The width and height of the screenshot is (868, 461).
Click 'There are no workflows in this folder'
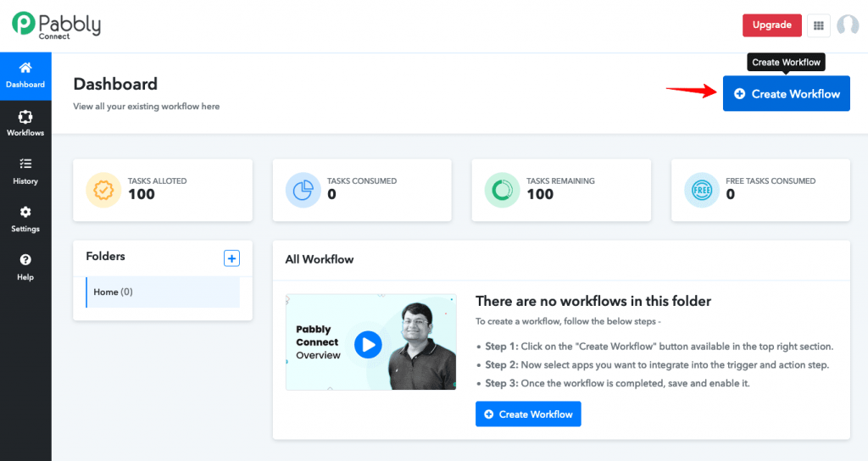click(x=593, y=301)
